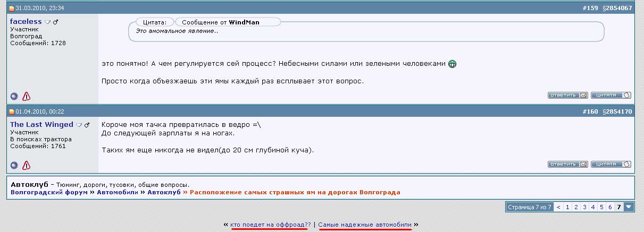Go to page 4 of thread
The width and height of the screenshot is (644, 232).
593,207
